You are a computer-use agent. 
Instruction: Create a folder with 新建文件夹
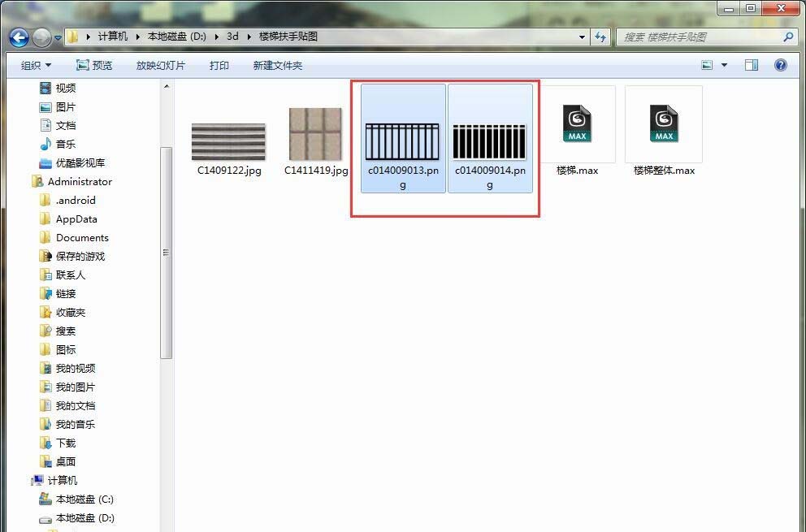click(x=278, y=65)
